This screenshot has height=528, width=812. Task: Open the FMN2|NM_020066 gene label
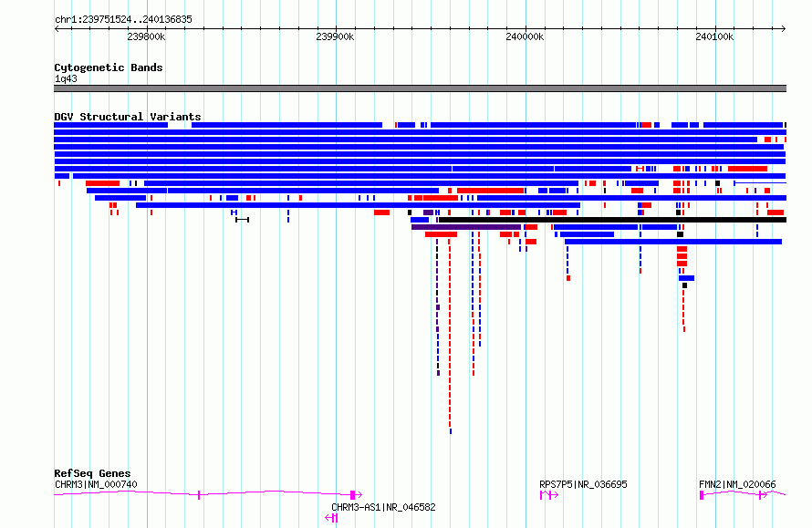click(737, 484)
